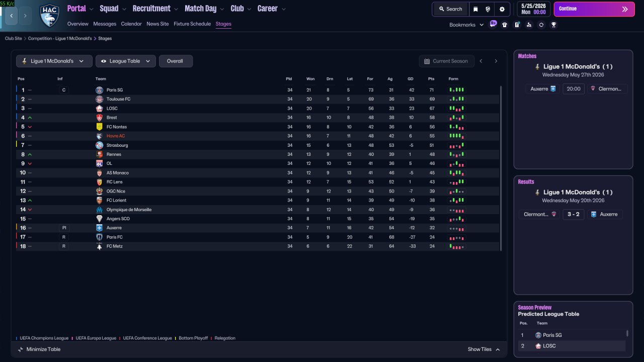644x362 pixels.
Task: Open the Havre AC team link
Action: 116,136
